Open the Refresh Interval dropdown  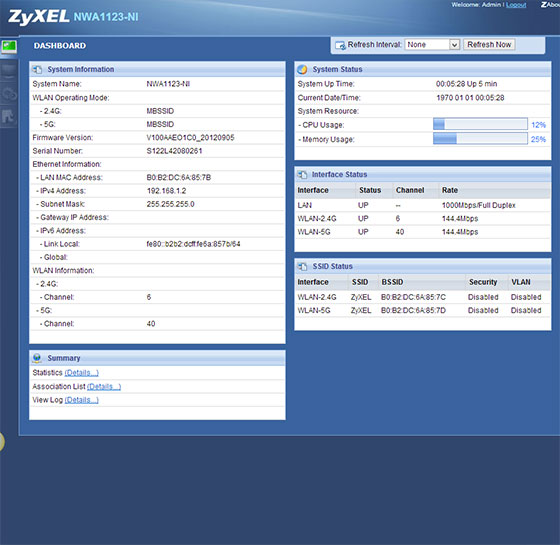click(432, 45)
